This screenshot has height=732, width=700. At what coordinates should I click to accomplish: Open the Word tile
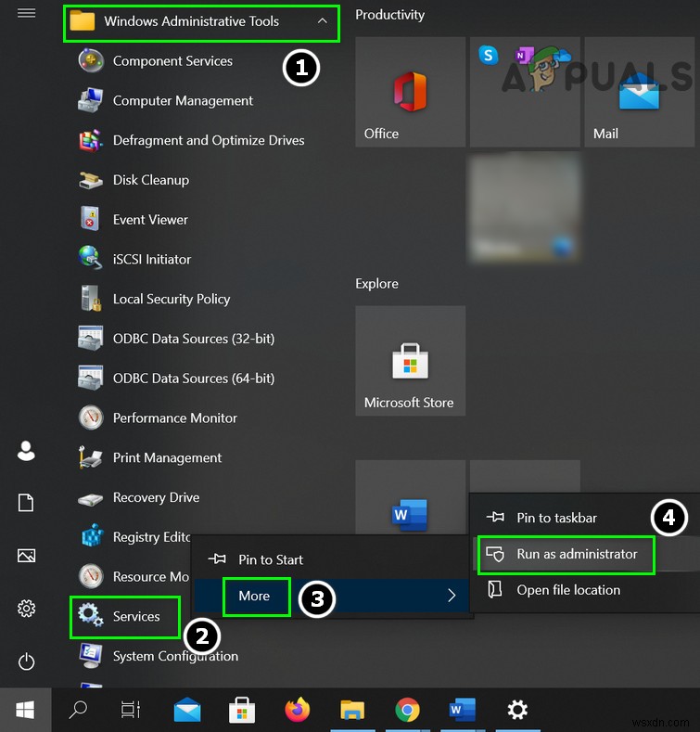[410, 497]
